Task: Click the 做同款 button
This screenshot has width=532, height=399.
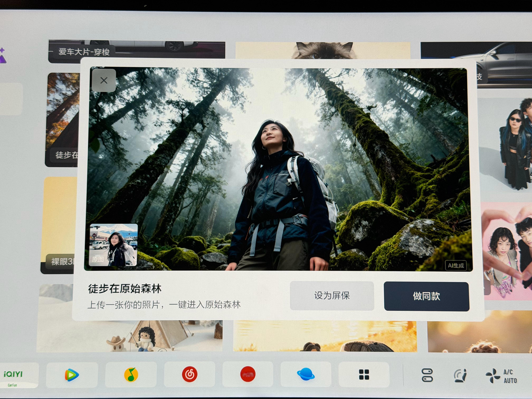Action: click(x=426, y=296)
